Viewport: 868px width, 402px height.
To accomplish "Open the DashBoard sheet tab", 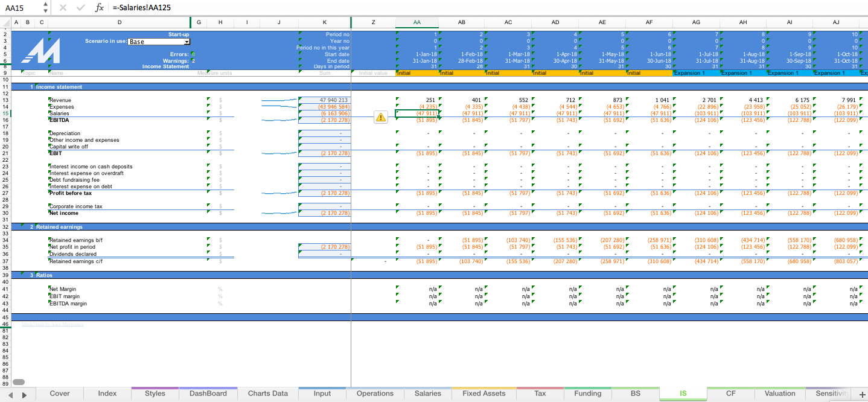I will point(208,393).
